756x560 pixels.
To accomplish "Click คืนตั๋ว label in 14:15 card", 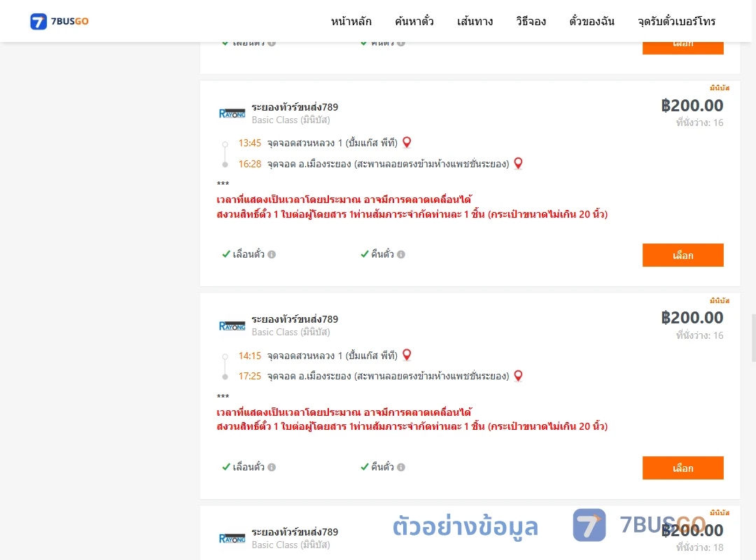I will (382, 467).
